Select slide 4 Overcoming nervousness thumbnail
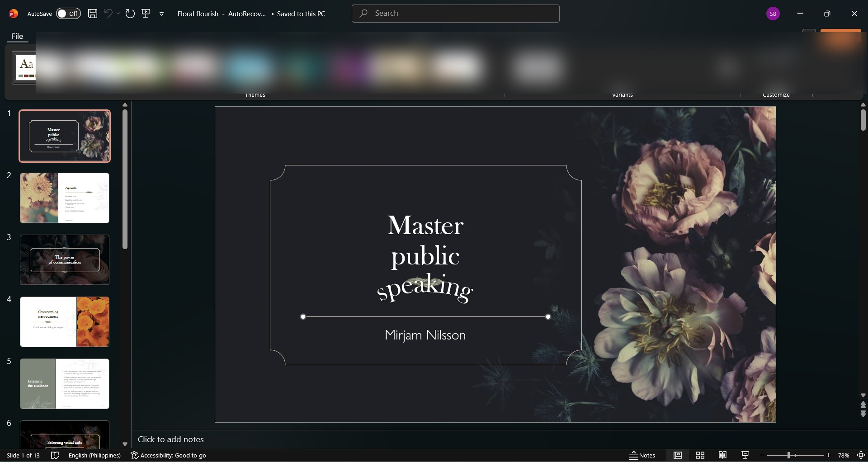868x462 pixels. tap(65, 322)
